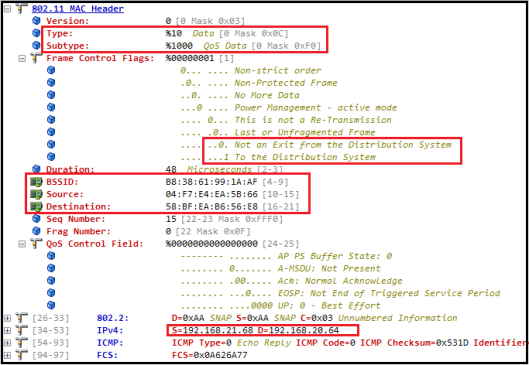
Task: Click the tree icon of Frame Control Flags
Action: click(x=36, y=58)
